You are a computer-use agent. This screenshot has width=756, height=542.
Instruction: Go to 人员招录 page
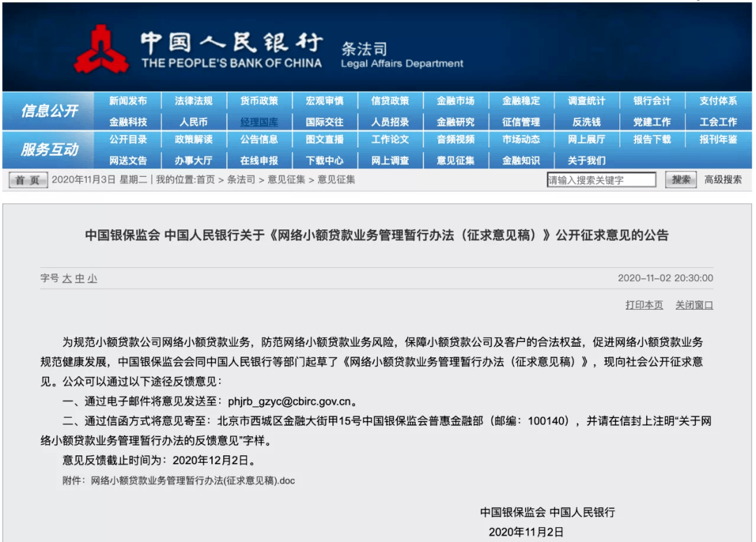(390, 122)
